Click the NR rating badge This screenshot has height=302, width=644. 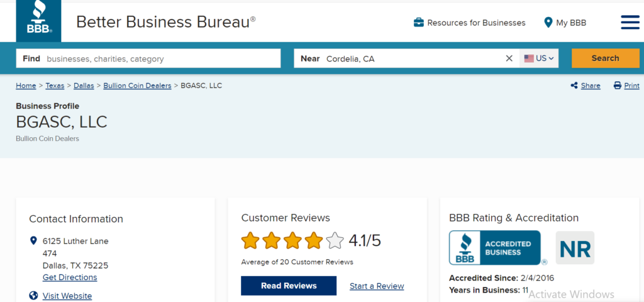click(x=575, y=248)
